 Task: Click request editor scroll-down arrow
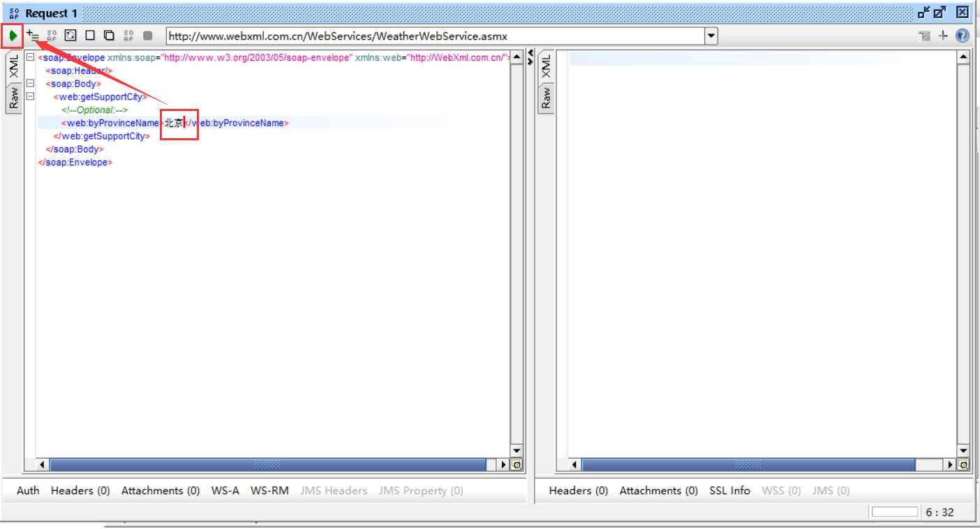click(x=517, y=451)
